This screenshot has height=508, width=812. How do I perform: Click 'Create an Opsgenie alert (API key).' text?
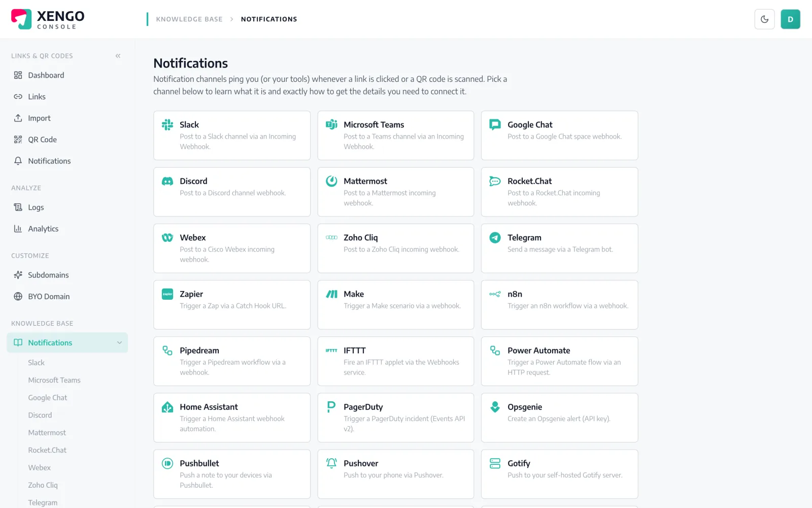(x=559, y=419)
